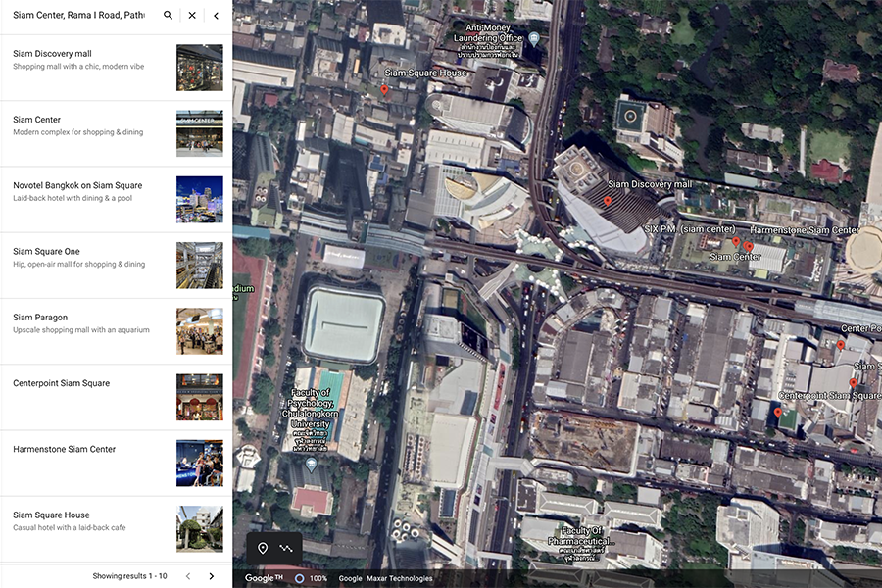Go to next page of results

(x=211, y=576)
